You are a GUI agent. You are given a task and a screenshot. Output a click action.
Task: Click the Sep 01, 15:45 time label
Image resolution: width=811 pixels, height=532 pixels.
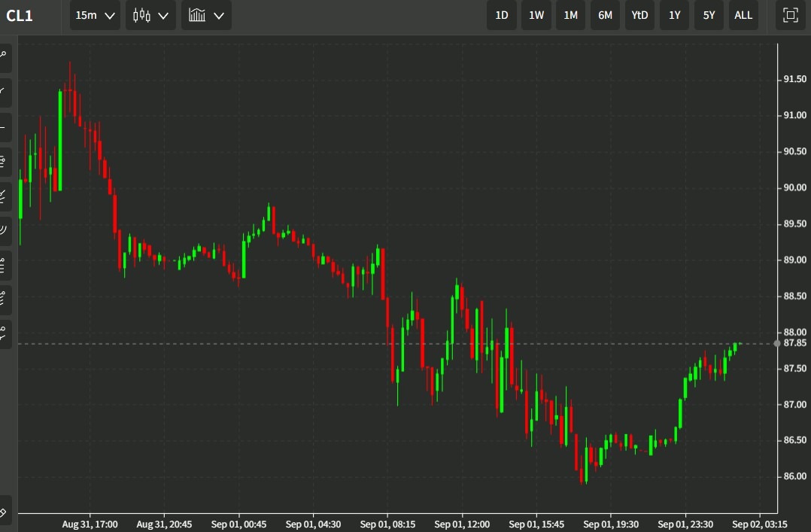(536, 524)
